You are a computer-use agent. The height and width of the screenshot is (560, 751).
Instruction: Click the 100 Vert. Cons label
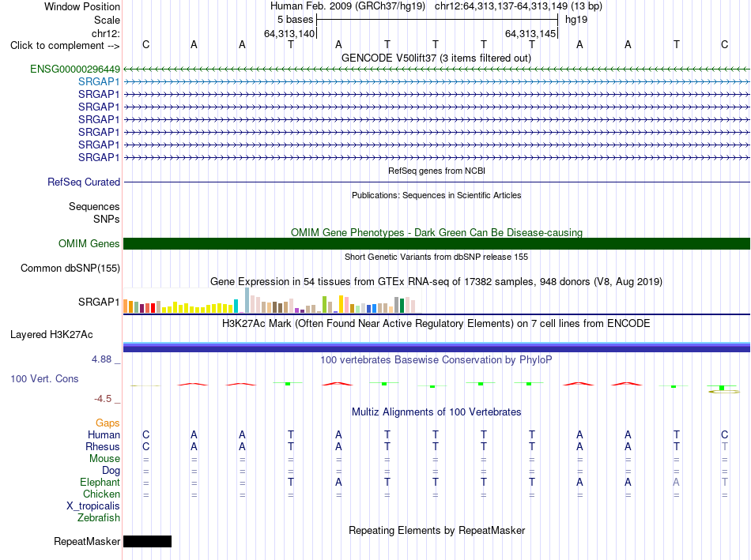click(x=44, y=378)
